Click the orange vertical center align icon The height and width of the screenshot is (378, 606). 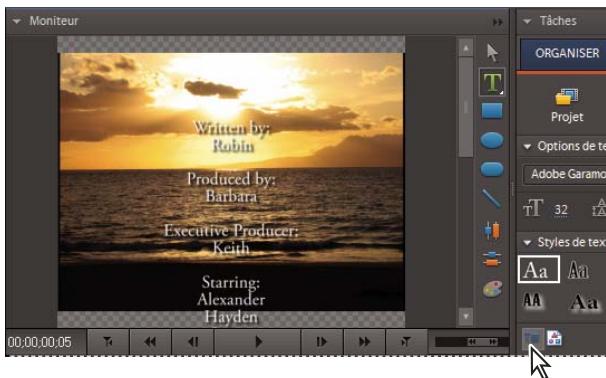coord(492,230)
